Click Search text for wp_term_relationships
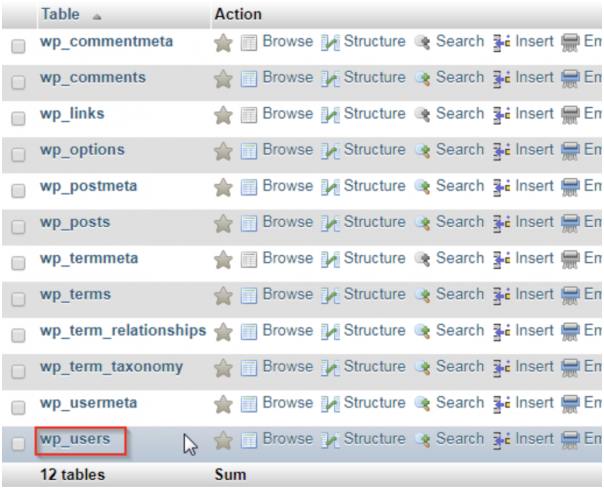The height and width of the screenshot is (489, 604). click(x=460, y=331)
